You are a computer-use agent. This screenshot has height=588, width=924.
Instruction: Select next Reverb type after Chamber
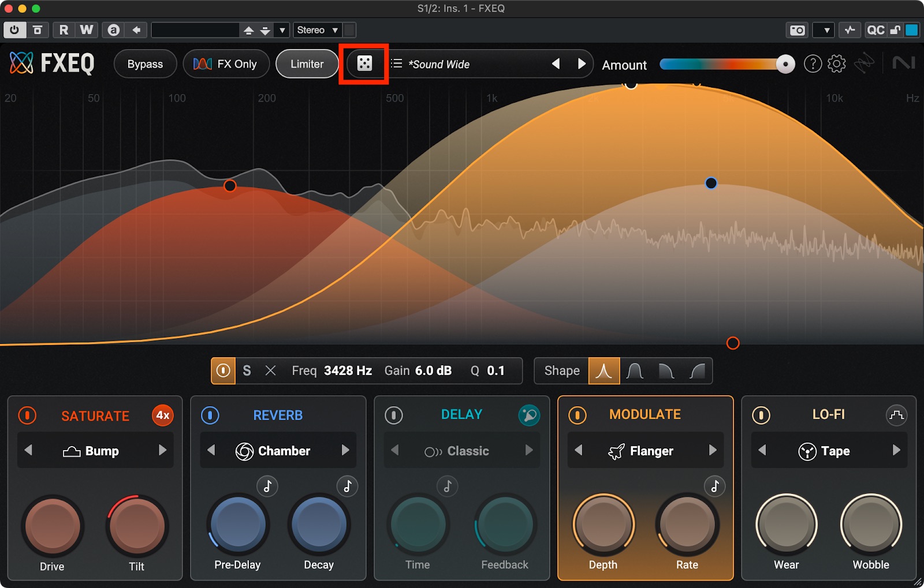(345, 450)
